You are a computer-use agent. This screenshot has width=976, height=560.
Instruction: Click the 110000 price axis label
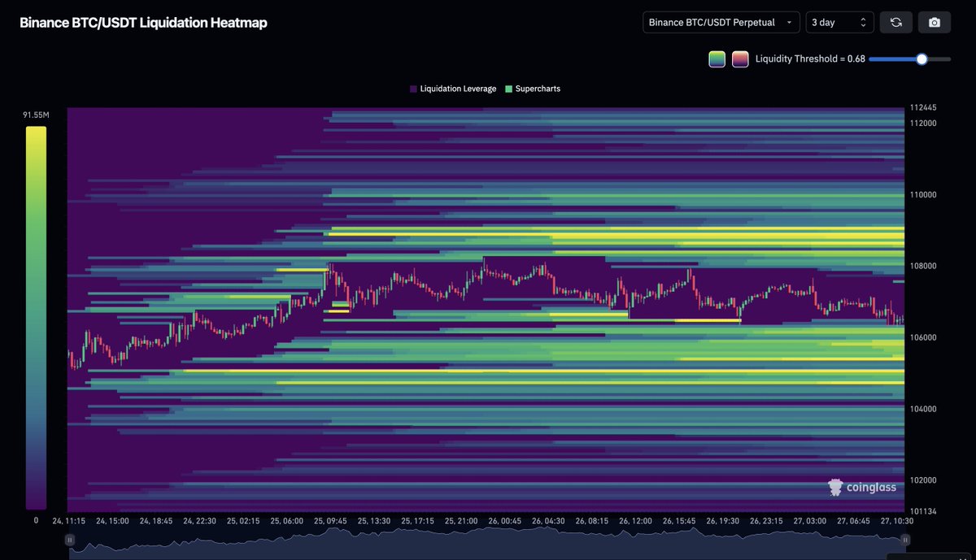[923, 195]
